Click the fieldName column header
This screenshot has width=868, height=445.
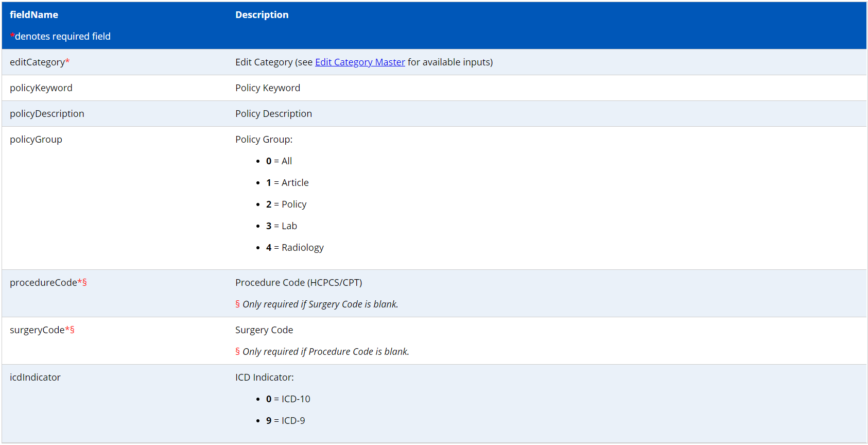point(34,15)
